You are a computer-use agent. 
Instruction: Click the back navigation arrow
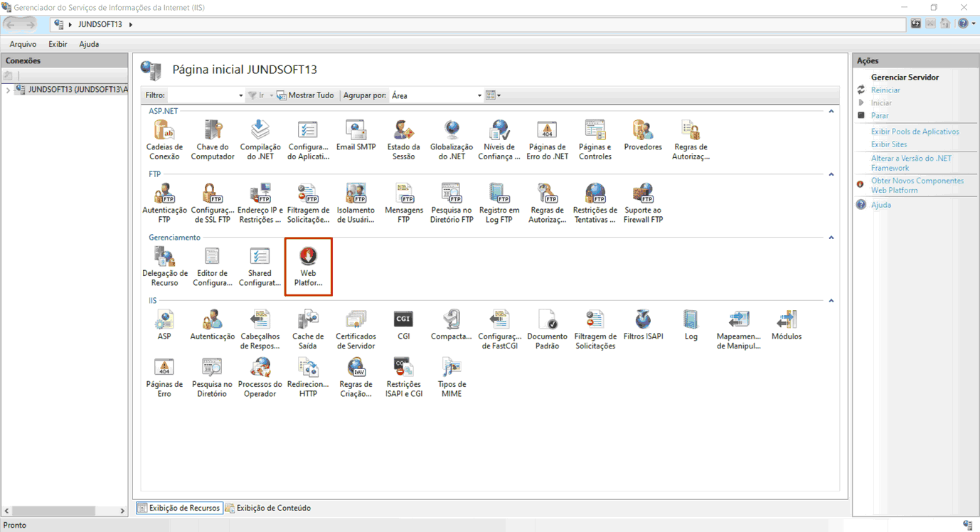click(11, 24)
